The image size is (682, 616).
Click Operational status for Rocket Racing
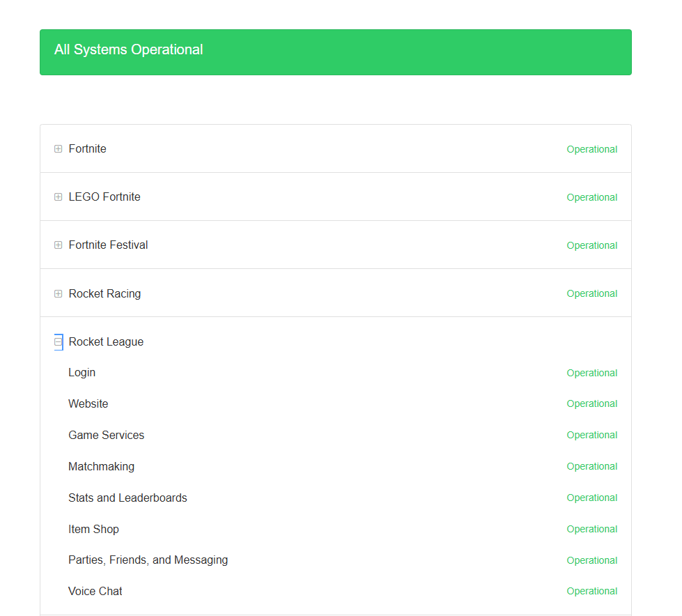tap(592, 293)
